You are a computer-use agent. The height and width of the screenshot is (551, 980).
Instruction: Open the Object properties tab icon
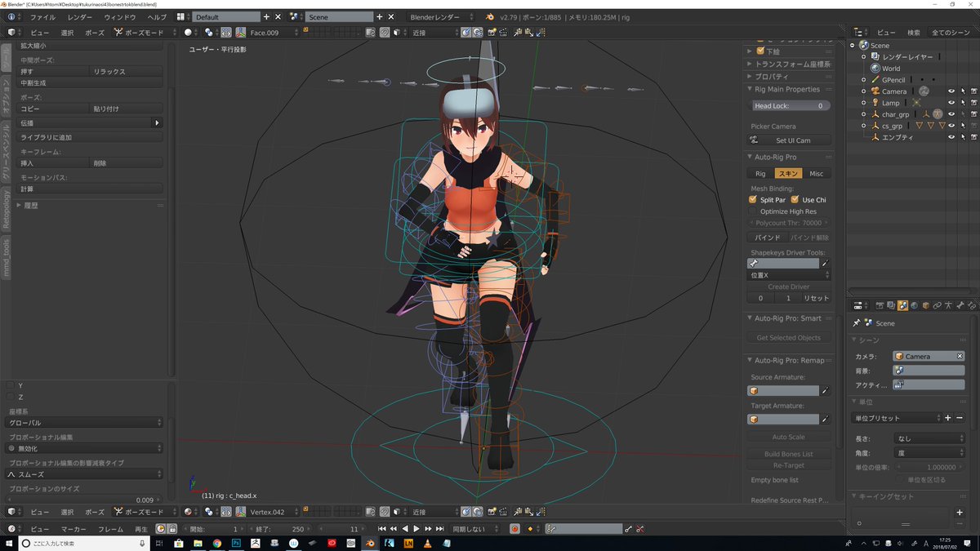pyautogui.click(x=925, y=305)
